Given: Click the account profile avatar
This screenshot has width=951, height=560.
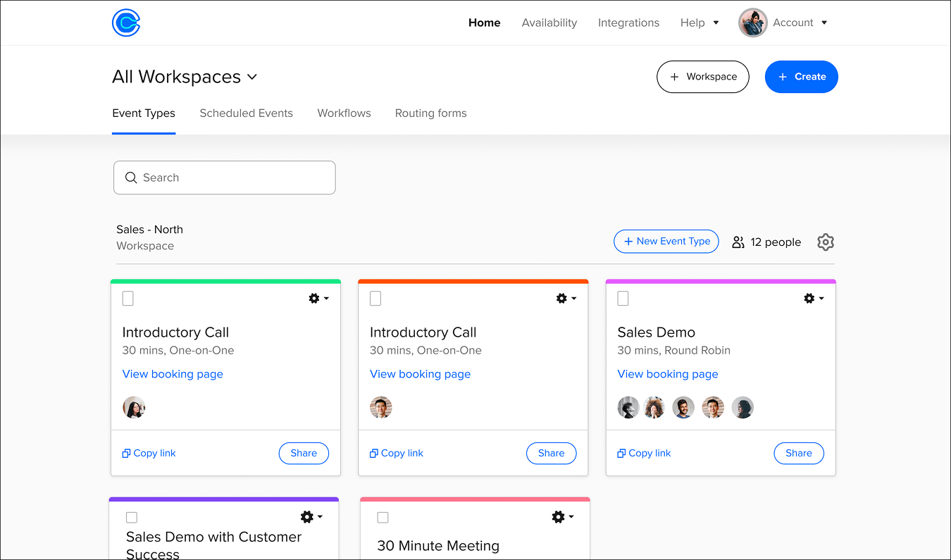Looking at the screenshot, I should coord(752,23).
